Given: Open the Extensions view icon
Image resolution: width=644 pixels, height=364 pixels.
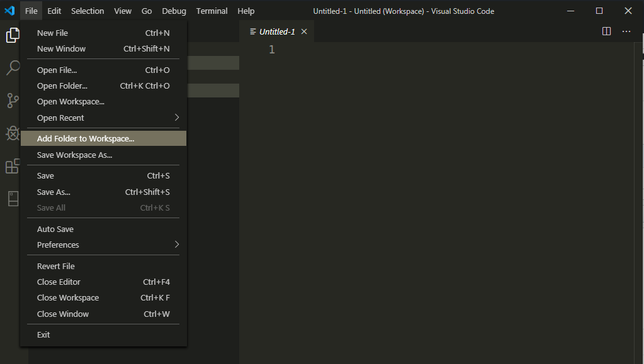Looking at the screenshot, I should click(x=13, y=166).
